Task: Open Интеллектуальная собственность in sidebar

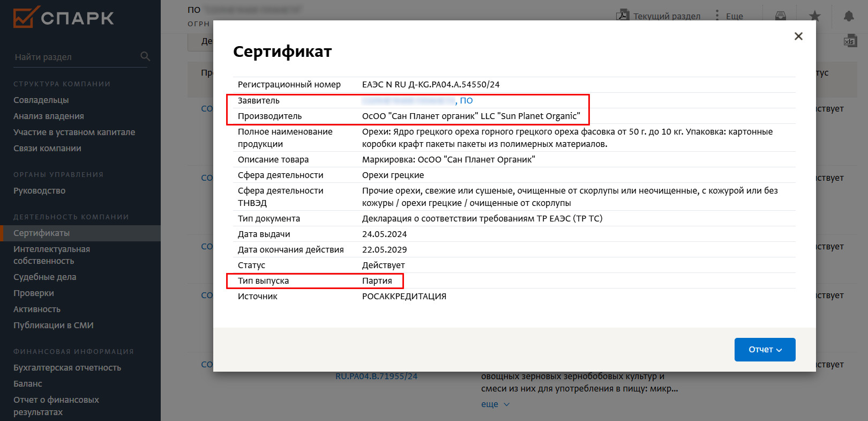Action: click(x=51, y=255)
